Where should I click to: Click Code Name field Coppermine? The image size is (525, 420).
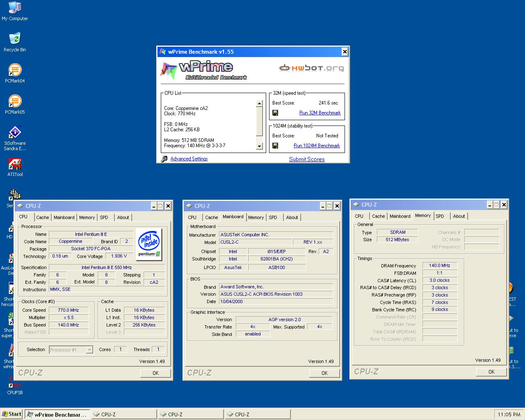pos(71,241)
